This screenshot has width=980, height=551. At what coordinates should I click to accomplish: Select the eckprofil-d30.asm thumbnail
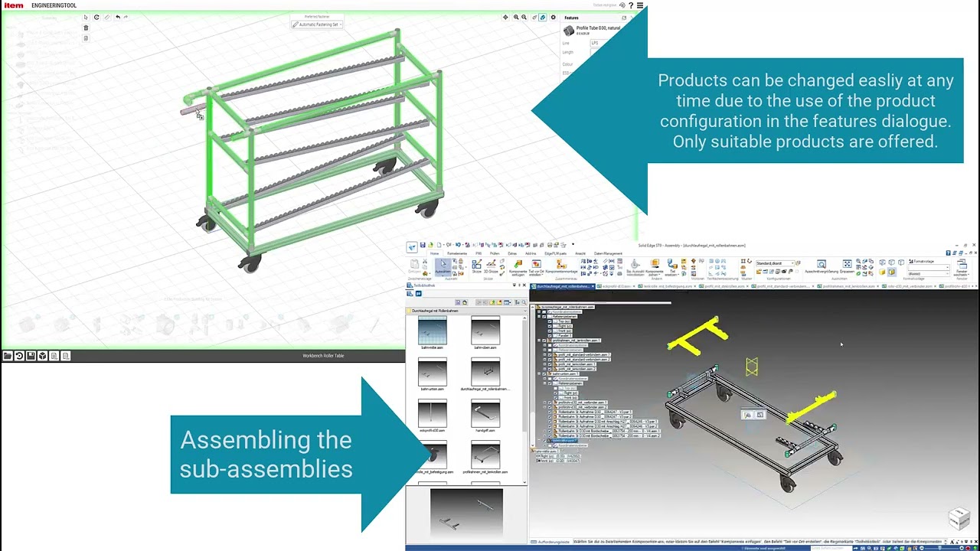[433, 414]
